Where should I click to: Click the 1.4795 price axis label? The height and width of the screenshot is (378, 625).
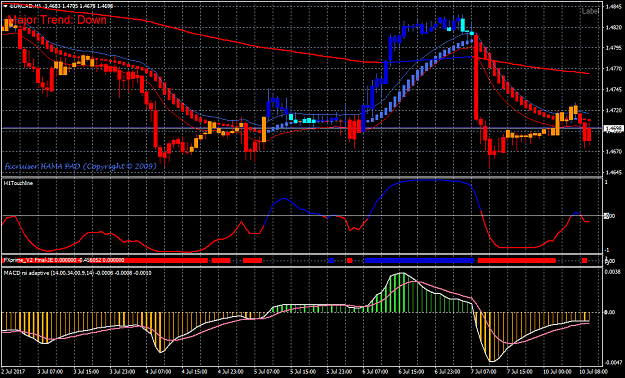(x=613, y=48)
